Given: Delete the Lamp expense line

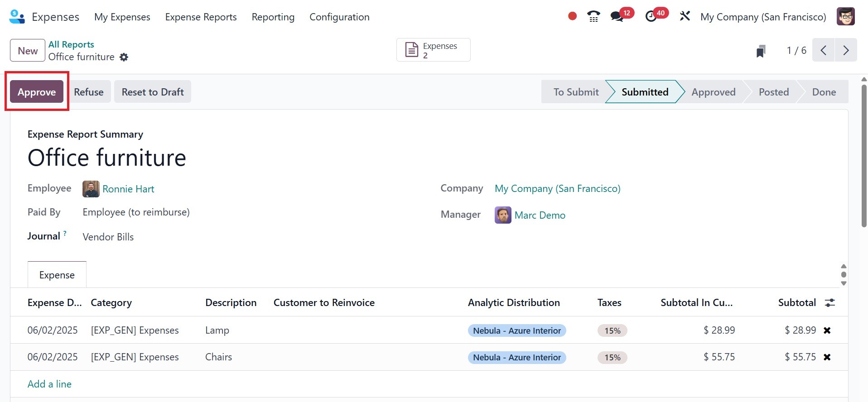Looking at the screenshot, I should 827,330.
